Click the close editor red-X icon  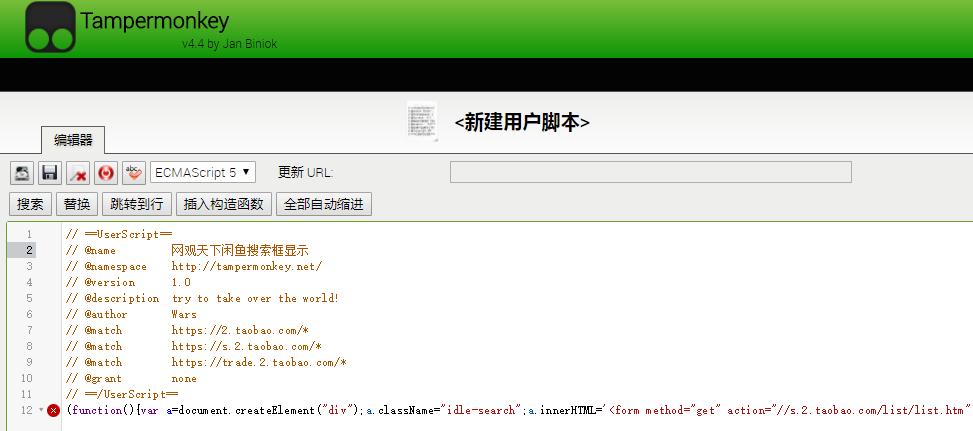click(78, 173)
